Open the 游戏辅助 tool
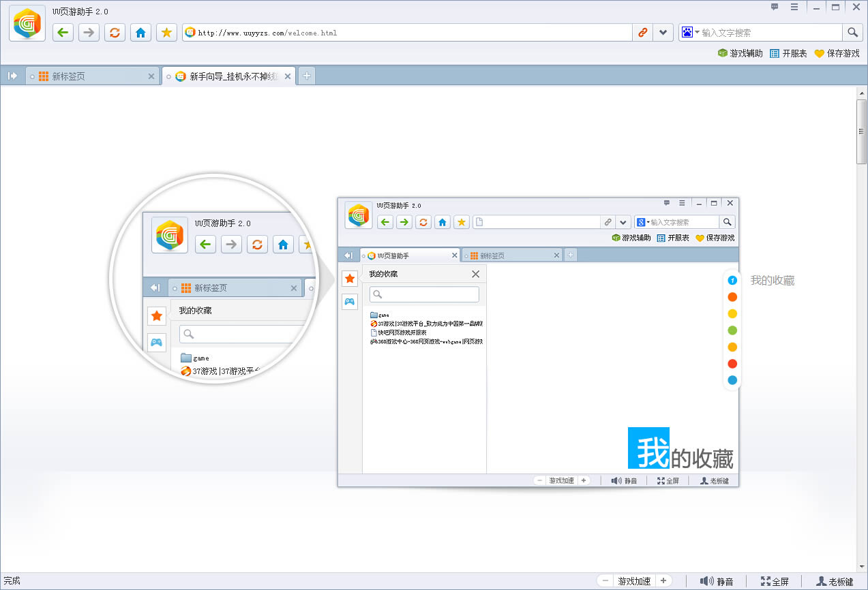The image size is (868, 590). pos(740,53)
